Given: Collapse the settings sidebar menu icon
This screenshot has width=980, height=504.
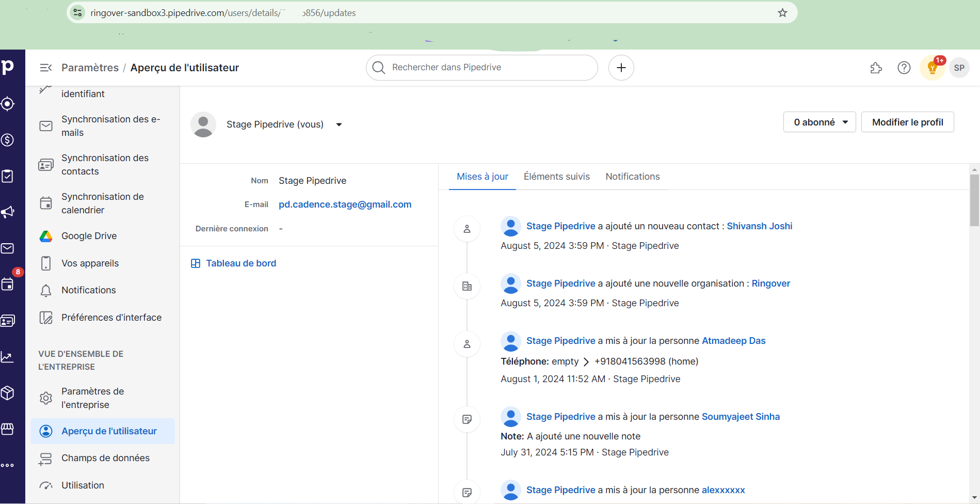Looking at the screenshot, I should (x=46, y=68).
